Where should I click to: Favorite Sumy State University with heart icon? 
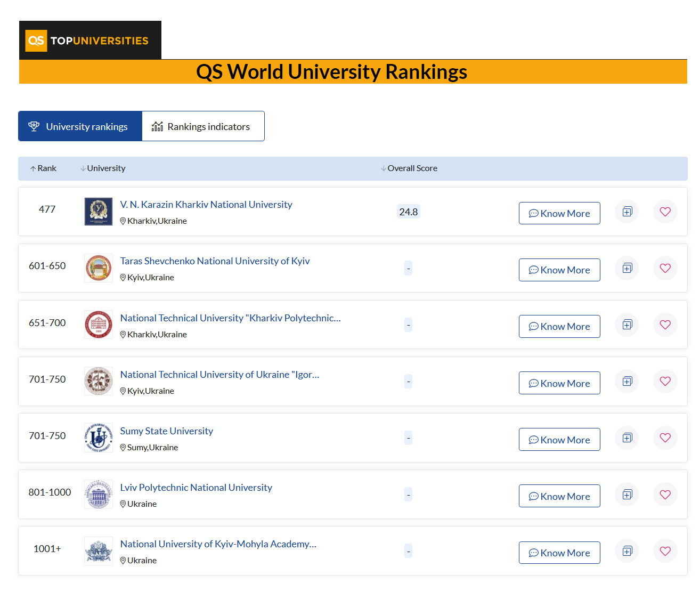[x=665, y=438]
